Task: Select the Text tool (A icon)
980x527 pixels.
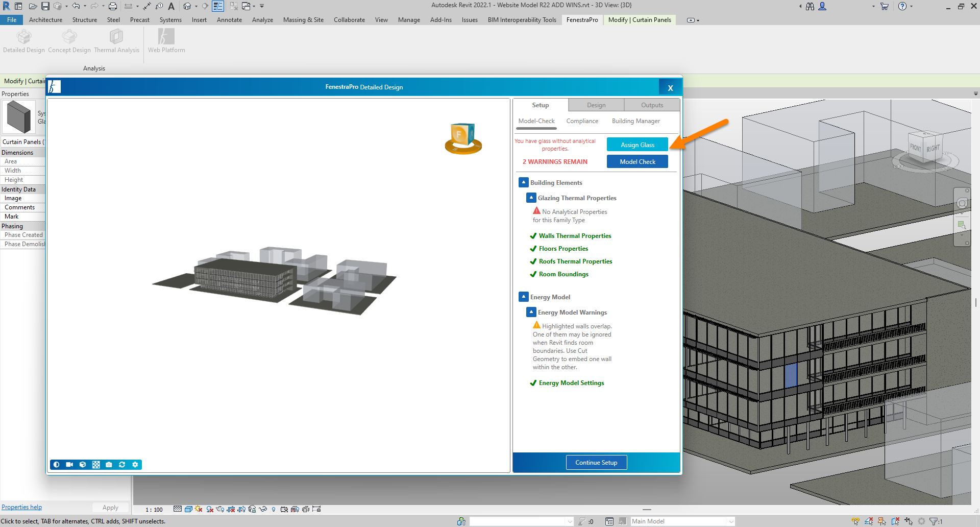Action: click(171, 6)
